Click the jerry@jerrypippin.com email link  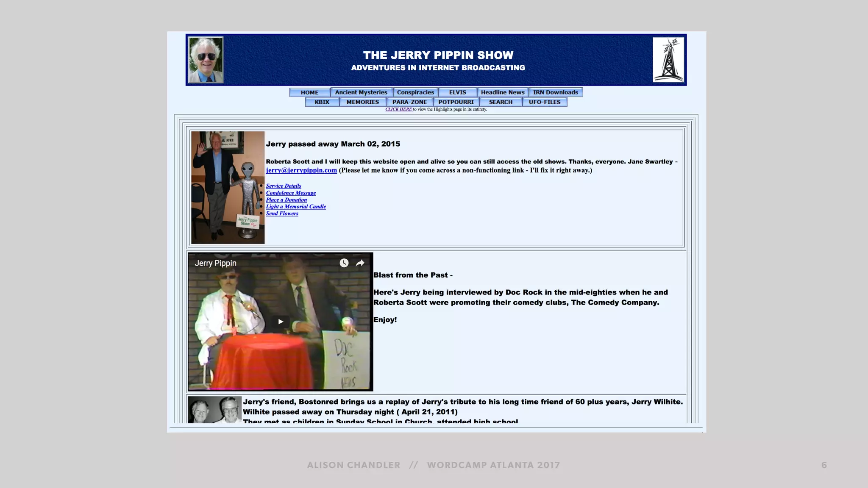tap(301, 170)
